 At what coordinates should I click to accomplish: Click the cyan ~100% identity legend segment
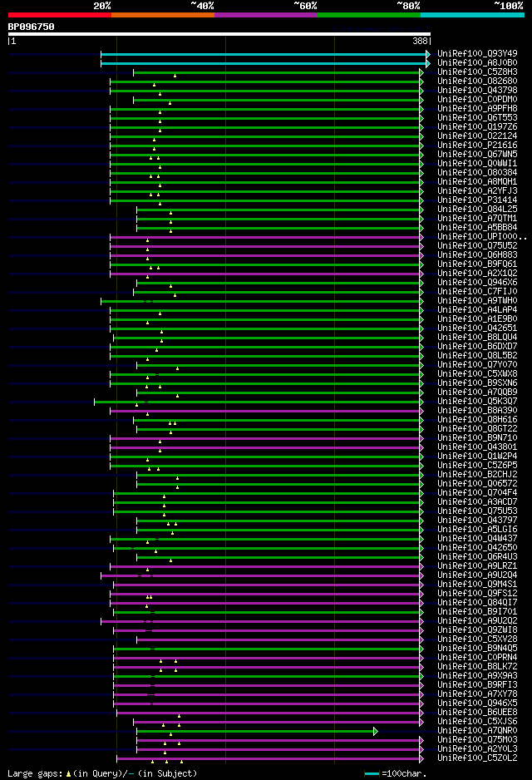(472, 15)
